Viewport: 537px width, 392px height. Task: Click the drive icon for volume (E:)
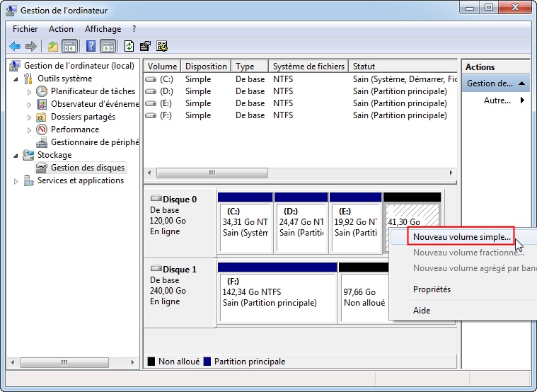pos(151,103)
